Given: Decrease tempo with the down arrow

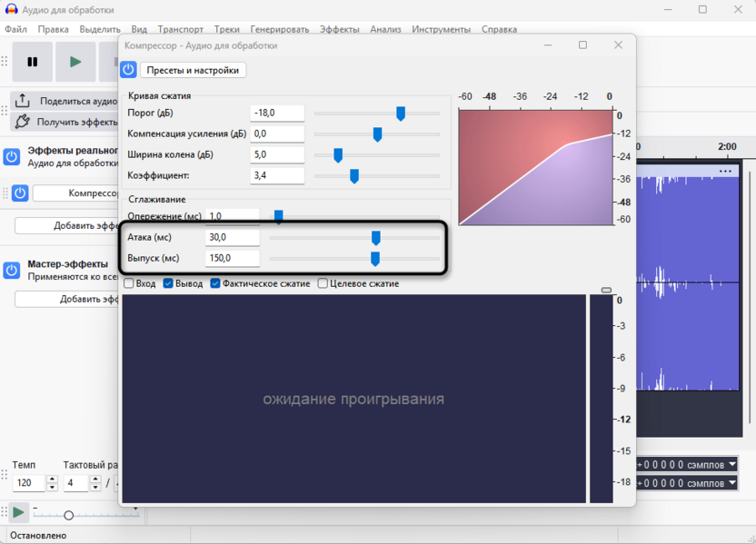Looking at the screenshot, I should 52,487.
